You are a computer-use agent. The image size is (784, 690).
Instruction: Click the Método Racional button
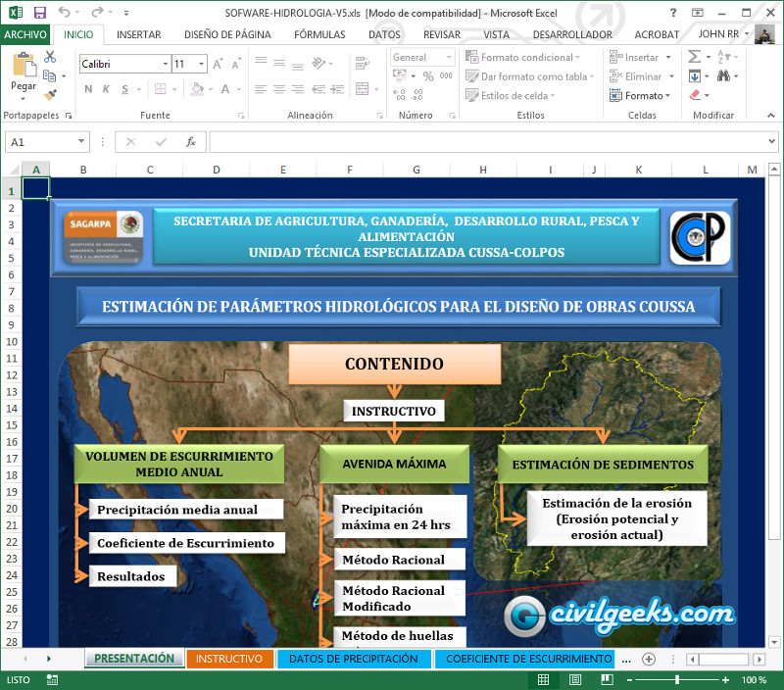(392, 560)
